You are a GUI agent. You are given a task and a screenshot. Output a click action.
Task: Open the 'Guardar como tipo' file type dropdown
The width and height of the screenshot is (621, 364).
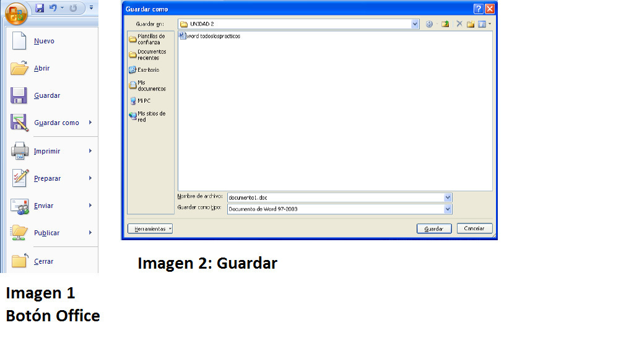[x=448, y=209]
